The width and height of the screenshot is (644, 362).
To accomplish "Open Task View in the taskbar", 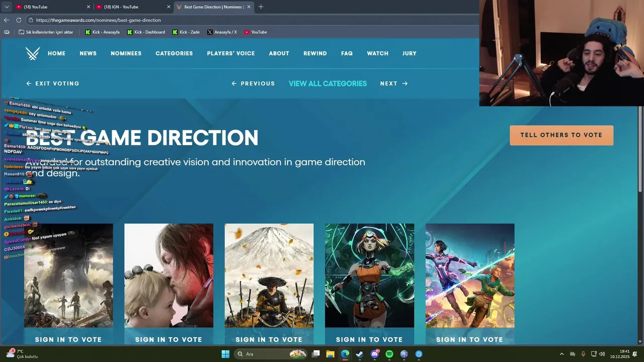I will (x=315, y=354).
